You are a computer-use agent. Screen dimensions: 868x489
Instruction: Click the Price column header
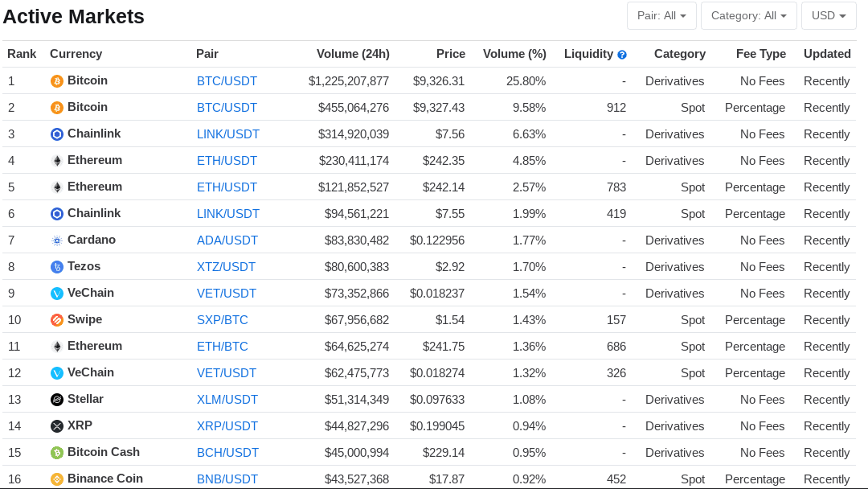[451, 54]
